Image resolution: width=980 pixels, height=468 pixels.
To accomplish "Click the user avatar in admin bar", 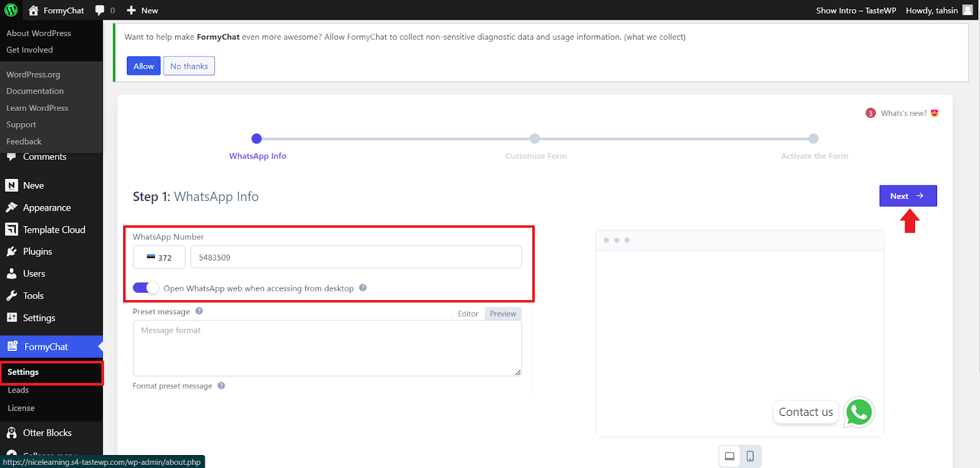I will (x=968, y=10).
